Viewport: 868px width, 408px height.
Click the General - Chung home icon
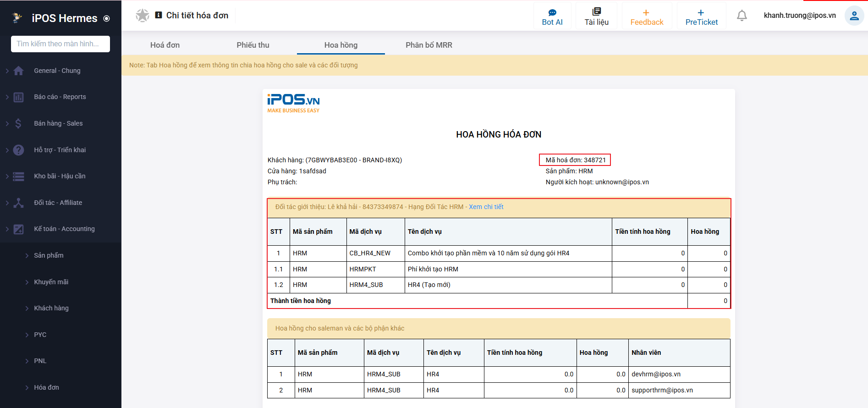(x=19, y=71)
